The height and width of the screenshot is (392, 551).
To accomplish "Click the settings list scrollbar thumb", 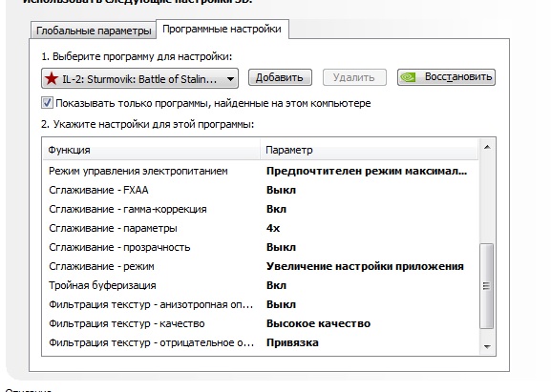I will [487, 286].
